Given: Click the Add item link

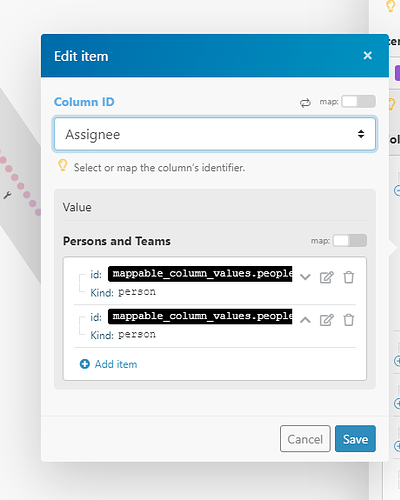Looking at the screenshot, I should pyautogui.click(x=116, y=364).
